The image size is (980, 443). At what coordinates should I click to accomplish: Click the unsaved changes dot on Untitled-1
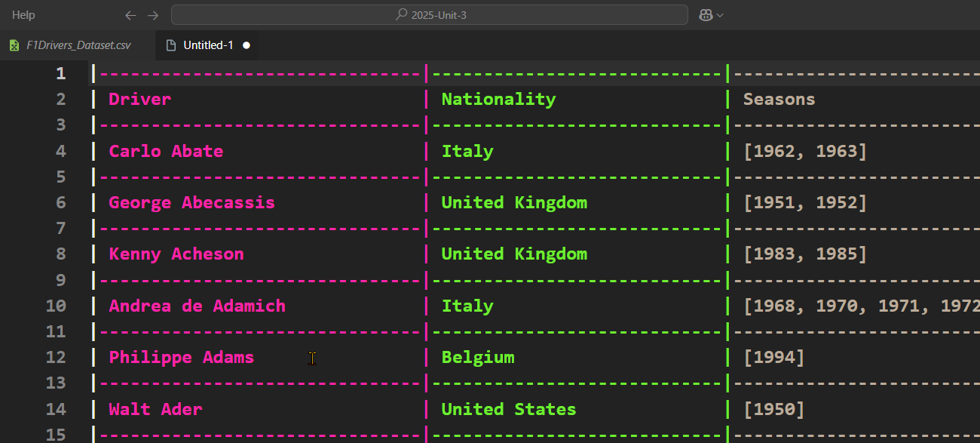(247, 45)
